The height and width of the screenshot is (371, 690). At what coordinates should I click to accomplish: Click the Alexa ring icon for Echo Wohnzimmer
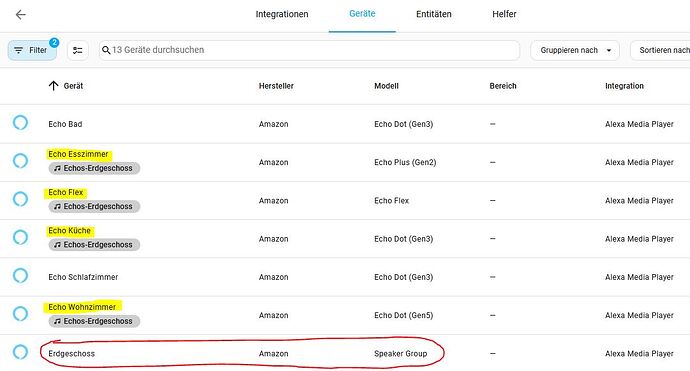(x=20, y=314)
